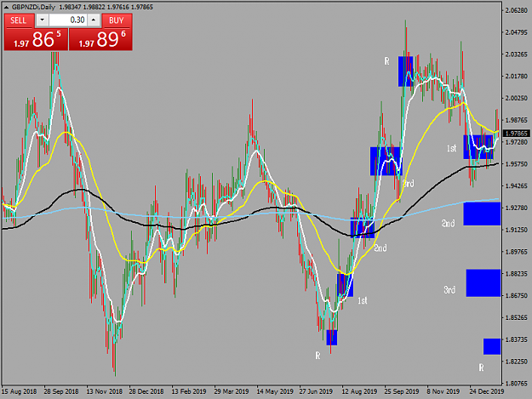Screen dimensions: 532x399
Task: Decrease lot volume with the down arrow
Action: click(x=42, y=20)
